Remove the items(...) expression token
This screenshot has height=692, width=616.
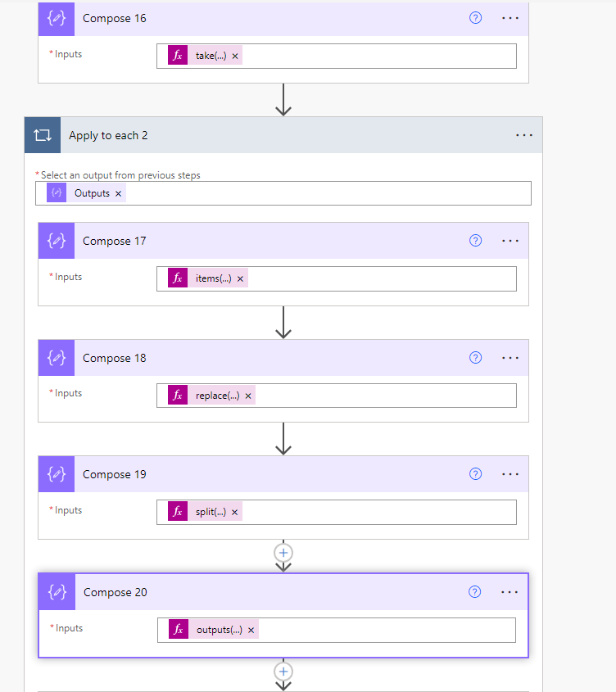click(239, 278)
